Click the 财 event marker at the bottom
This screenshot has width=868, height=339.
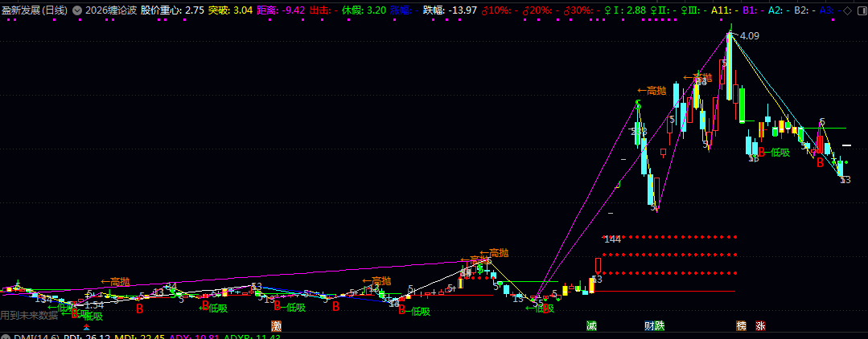click(649, 326)
